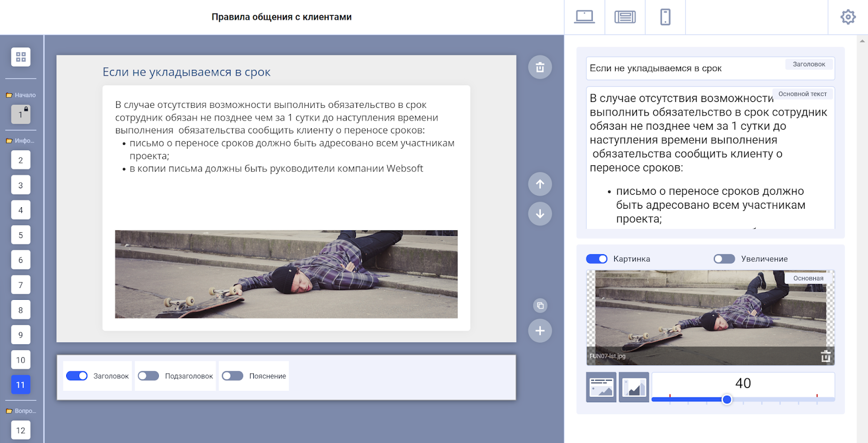This screenshot has height=443, width=868.
Task: Edit the Основной текст body field
Action: pyautogui.click(x=710, y=158)
